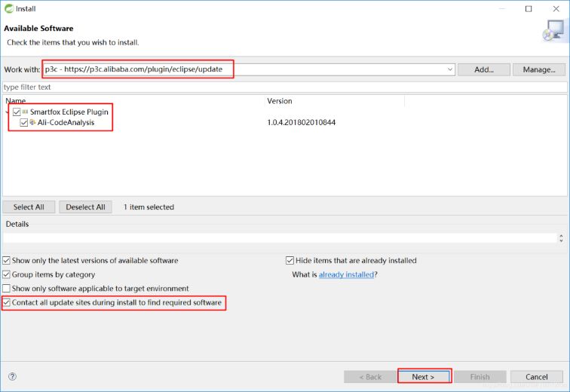The image size is (570, 392).
Task: Toggle Show only the latest versions checkbox
Action: [x=6, y=261]
